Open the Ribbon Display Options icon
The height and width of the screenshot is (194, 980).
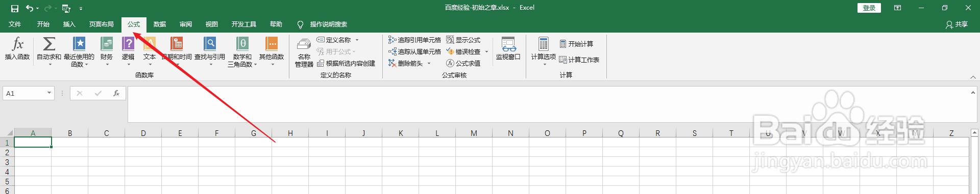tap(897, 8)
